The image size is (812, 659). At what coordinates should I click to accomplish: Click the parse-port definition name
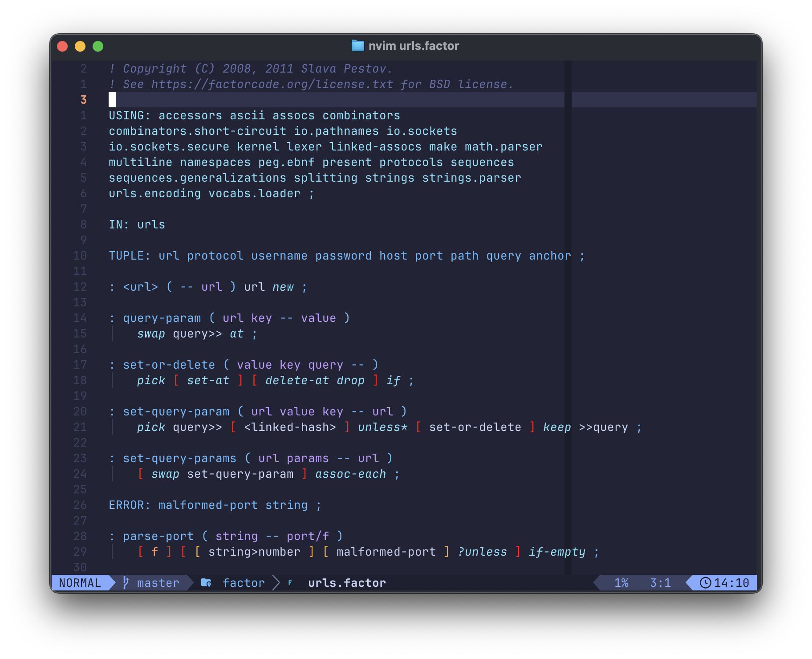158,536
